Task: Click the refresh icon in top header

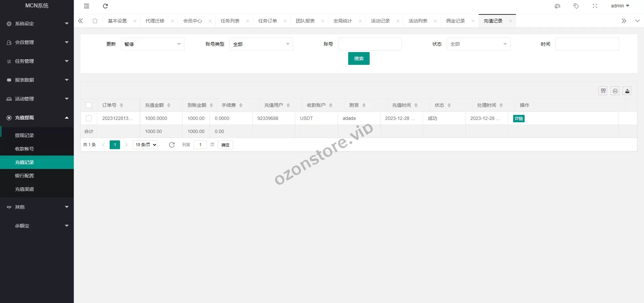Action: pos(105,6)
